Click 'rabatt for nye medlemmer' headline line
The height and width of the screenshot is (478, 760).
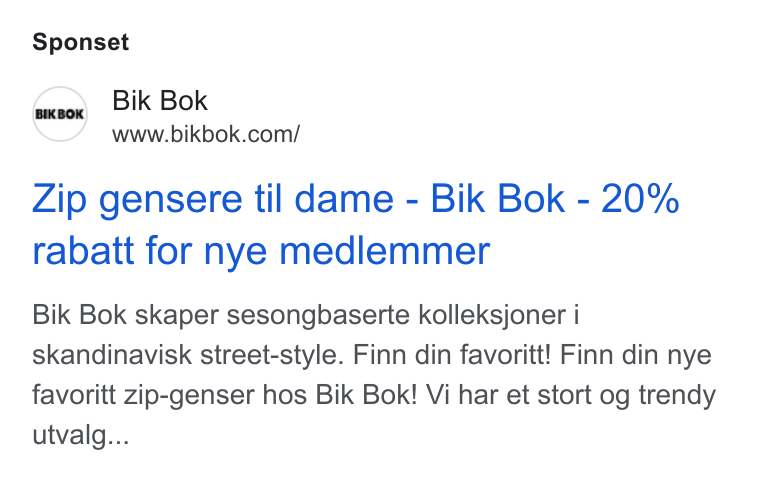click(x=261, y=251)
